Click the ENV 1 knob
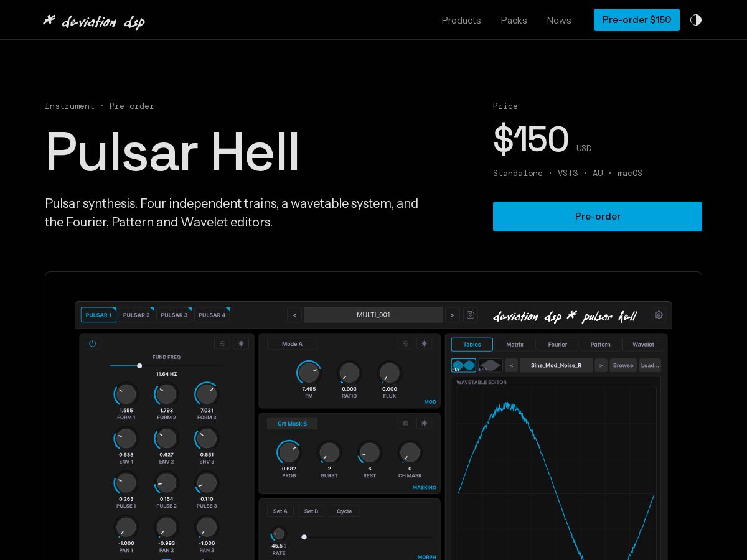Viewport: 747px width, 560px height. [126, 439]
